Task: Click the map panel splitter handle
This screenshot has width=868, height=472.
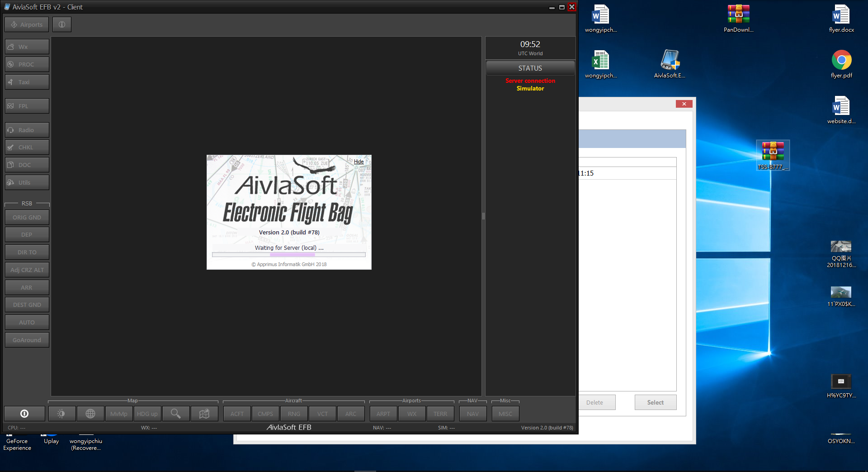Action: point(483,216)
